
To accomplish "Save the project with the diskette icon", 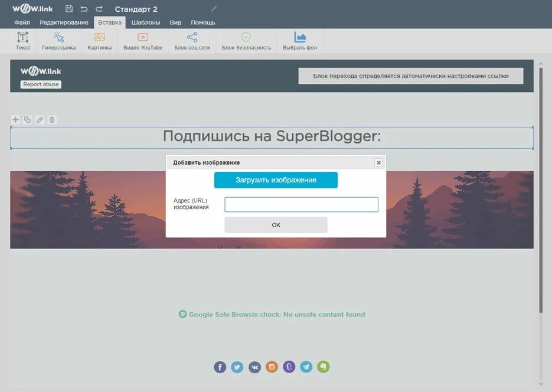I will (x=68, y=8).
